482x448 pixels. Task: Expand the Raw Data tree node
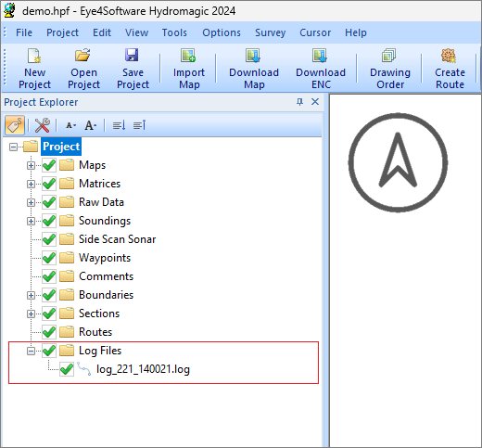point(31,203)
